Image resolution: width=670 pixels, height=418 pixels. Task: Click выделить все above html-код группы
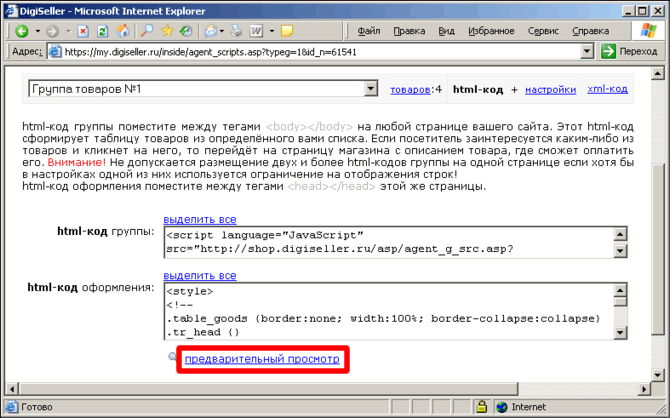pyautogui.click(x=200, y=220)
